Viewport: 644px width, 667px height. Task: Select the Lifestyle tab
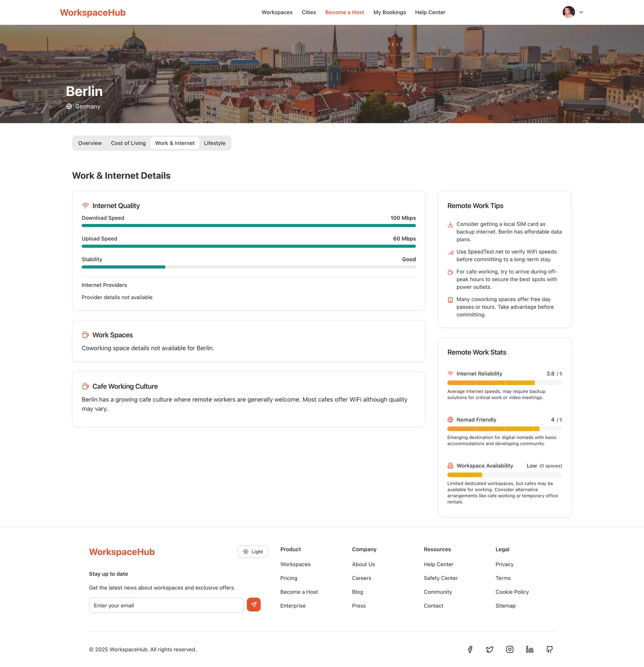click(x=215, y=143)
